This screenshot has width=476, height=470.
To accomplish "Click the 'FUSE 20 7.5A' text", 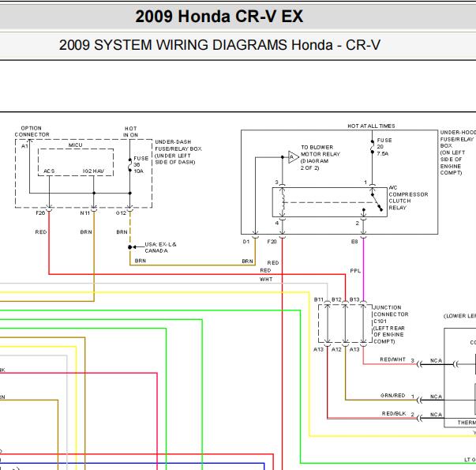I will 384,147.
